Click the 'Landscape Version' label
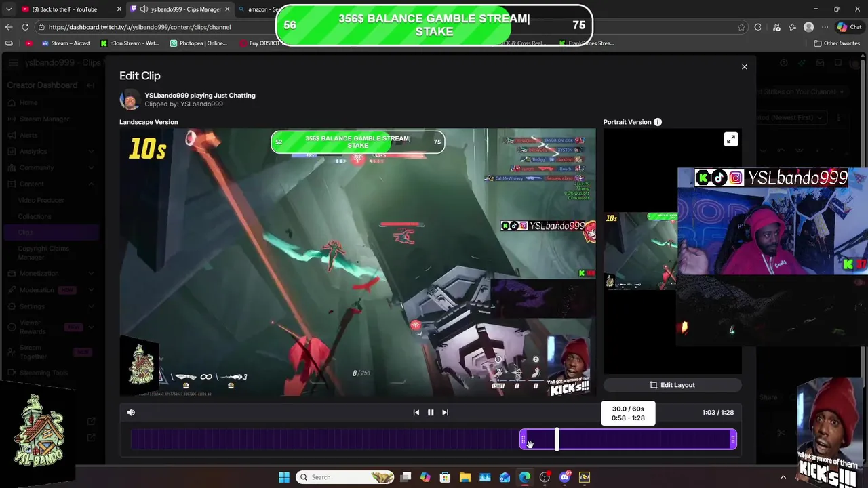 pyautogui.click(x=149, y=122)
